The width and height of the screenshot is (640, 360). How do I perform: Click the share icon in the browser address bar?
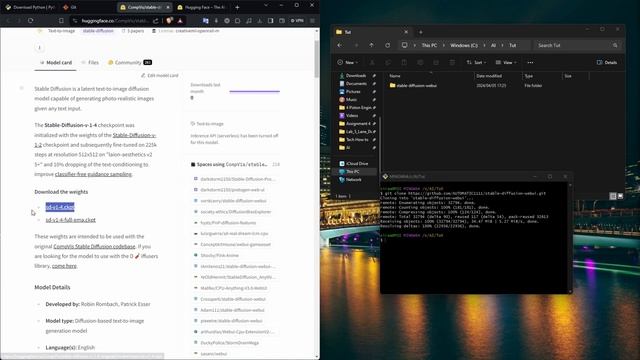[x=156, y=20]
